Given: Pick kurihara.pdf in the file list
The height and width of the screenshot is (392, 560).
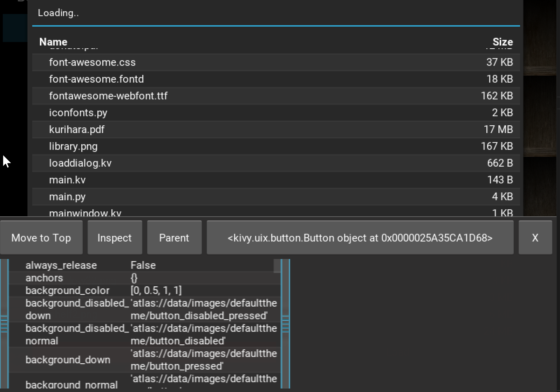Looking at the screenshot, I should 77,129.
